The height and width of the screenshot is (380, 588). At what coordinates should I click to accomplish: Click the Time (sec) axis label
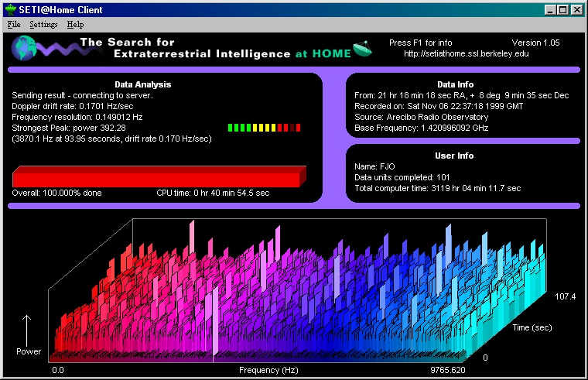click(531, 328)
